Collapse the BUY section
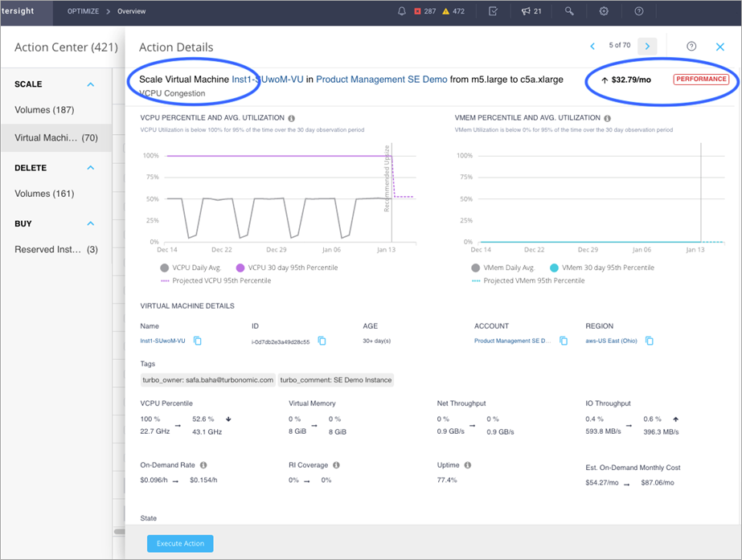The height and width of the screenshot is (560, 742). (x=90, y=223)
